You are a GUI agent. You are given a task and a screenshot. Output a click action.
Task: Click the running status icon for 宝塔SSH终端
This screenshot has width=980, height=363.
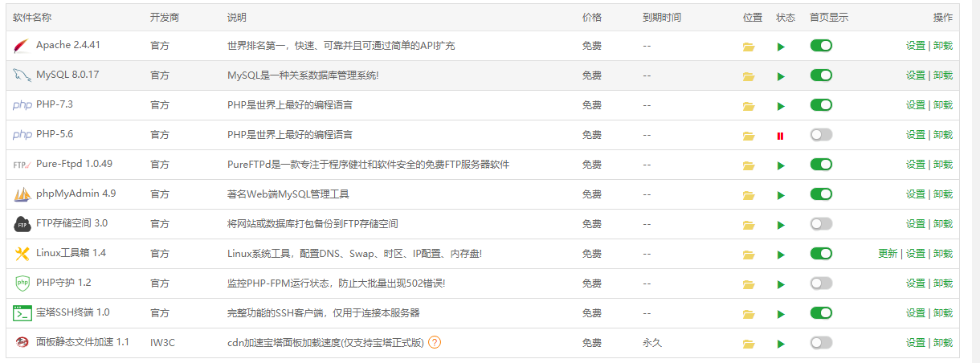(781, 315)
